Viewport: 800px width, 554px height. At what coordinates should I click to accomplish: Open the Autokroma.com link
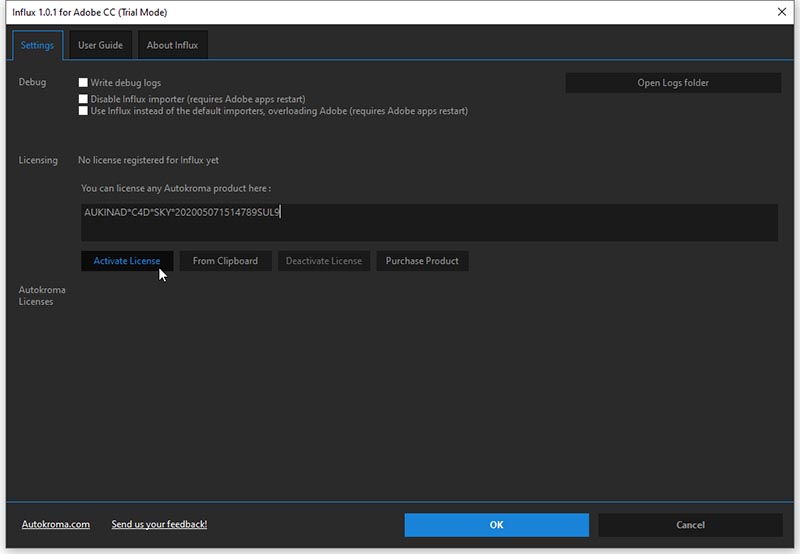pos(56,524)
